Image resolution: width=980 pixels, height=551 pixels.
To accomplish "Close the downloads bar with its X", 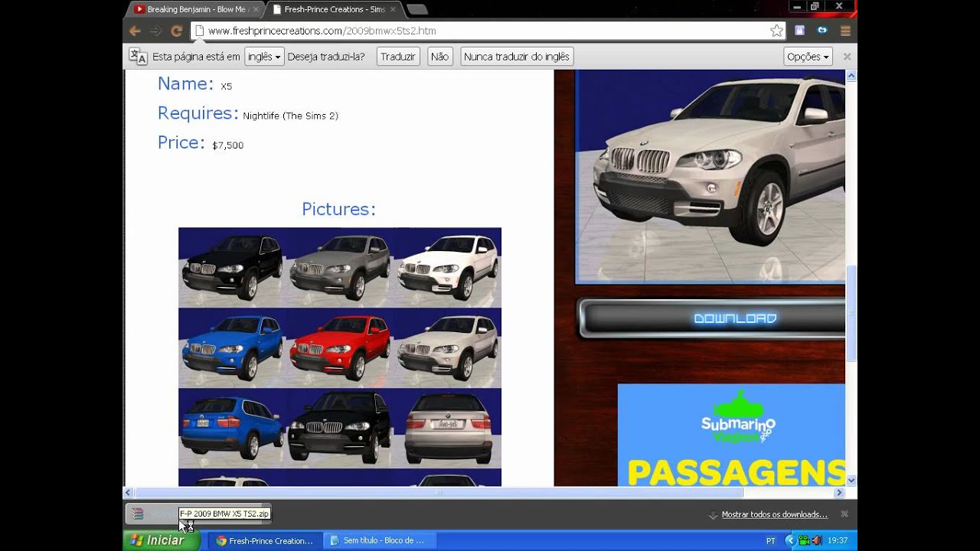I will click(x=844, y=514).
